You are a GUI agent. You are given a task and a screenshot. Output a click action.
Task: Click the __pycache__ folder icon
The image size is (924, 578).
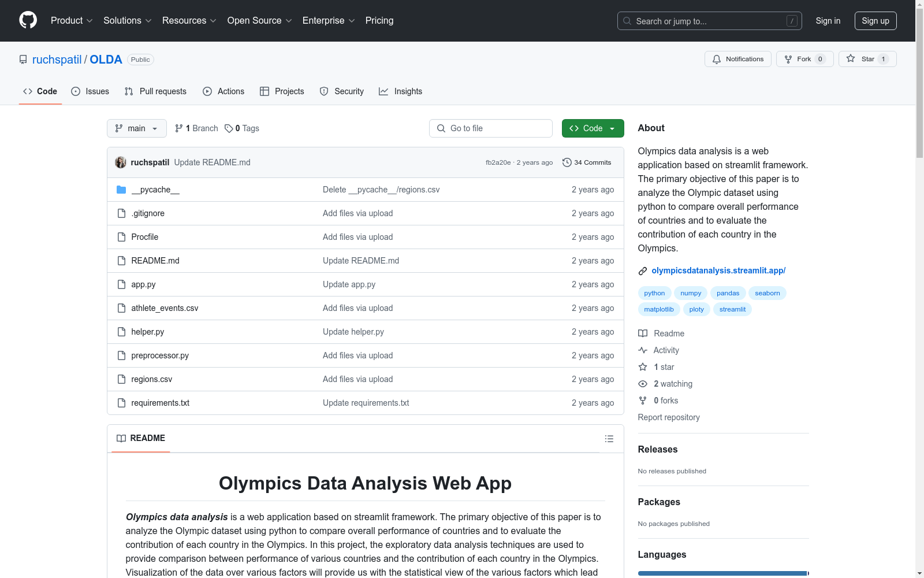tap(121, 190)
